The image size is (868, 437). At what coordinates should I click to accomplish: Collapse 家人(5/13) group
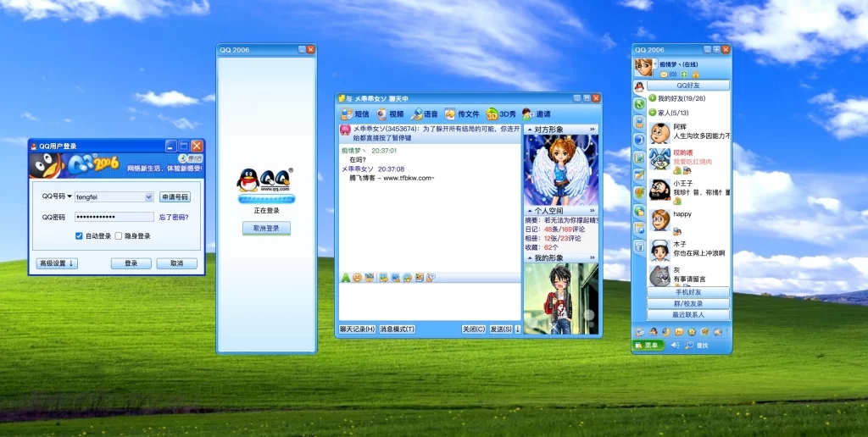(652, 113)
